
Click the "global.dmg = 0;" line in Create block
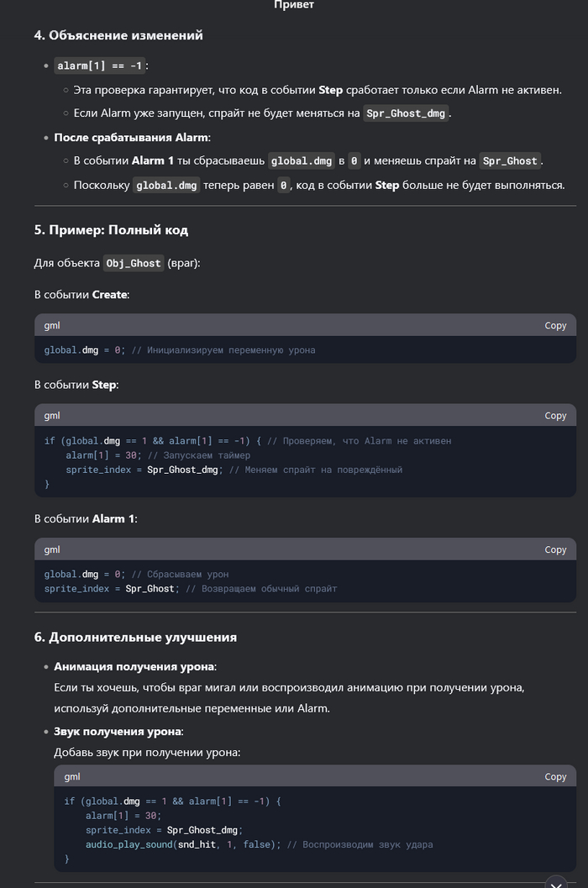click(84, 349)
